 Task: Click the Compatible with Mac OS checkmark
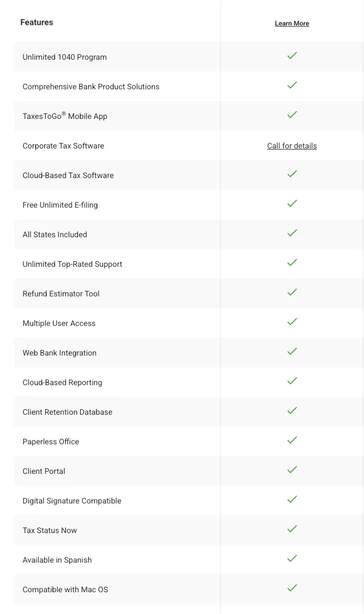click(292, 588)
